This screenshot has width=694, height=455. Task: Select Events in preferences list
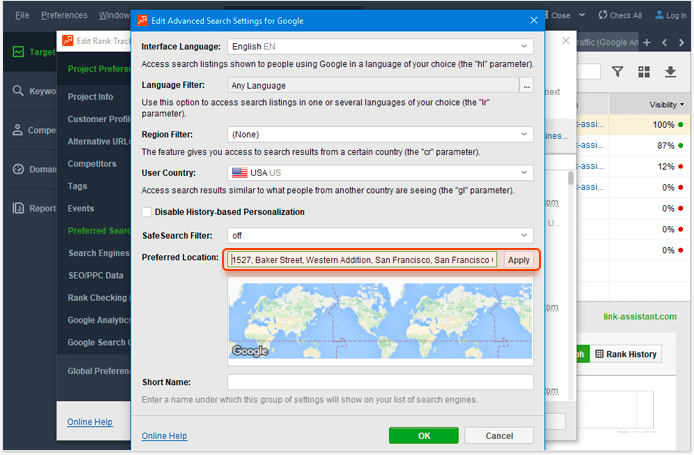(x=81, y=208)
